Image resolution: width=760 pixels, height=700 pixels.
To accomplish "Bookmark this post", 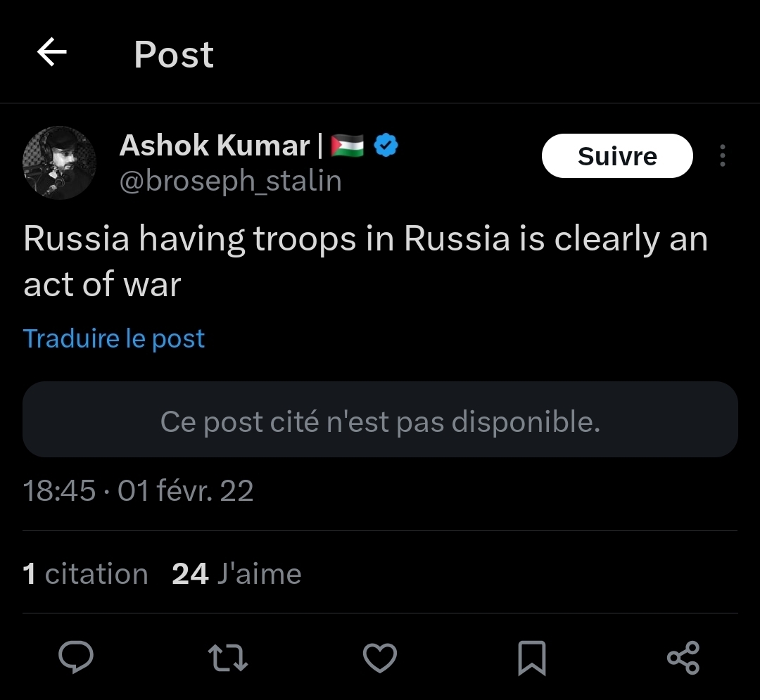I will (531, 658).
